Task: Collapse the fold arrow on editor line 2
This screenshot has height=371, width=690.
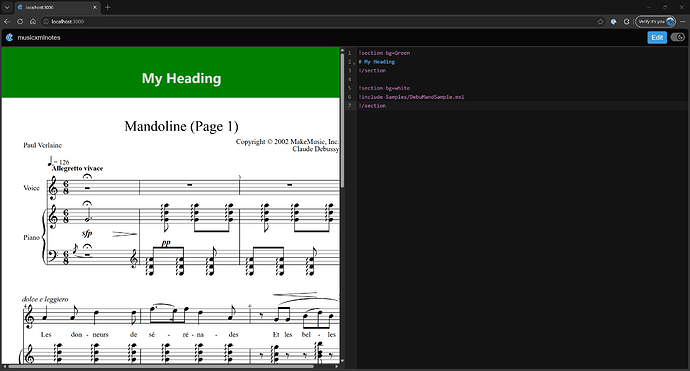Action: [x=354, y=63]
